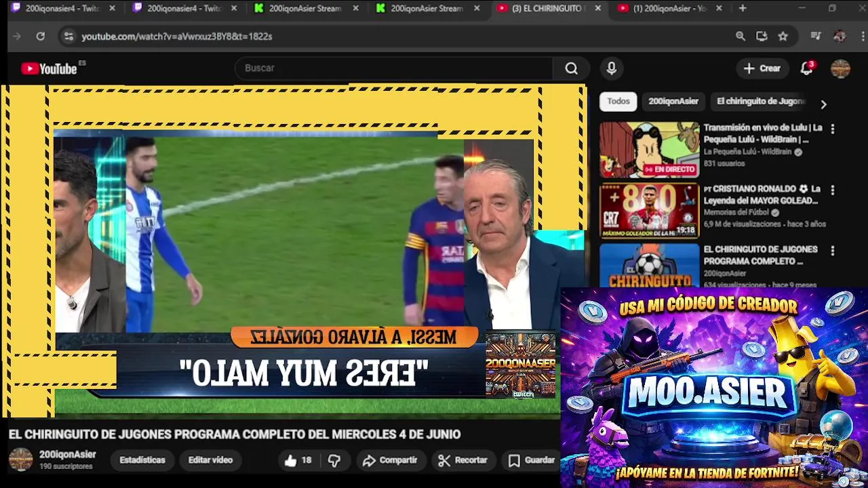Click the 831 usuarios text
The image size is (868, 488).
(724, 163)
